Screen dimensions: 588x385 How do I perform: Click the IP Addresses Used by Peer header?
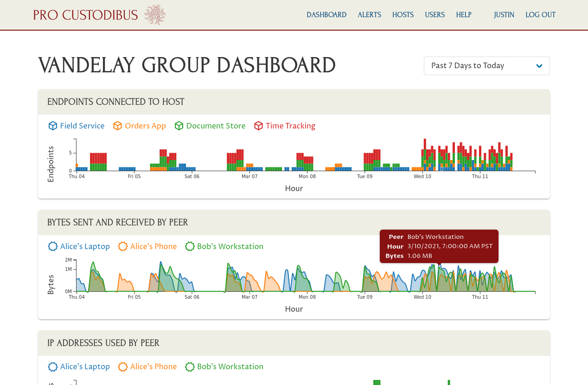tap(294, 343)
